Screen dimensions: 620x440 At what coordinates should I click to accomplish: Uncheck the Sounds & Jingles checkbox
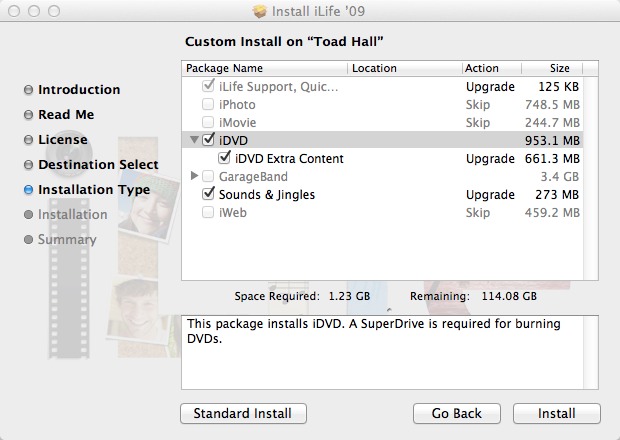208,194
